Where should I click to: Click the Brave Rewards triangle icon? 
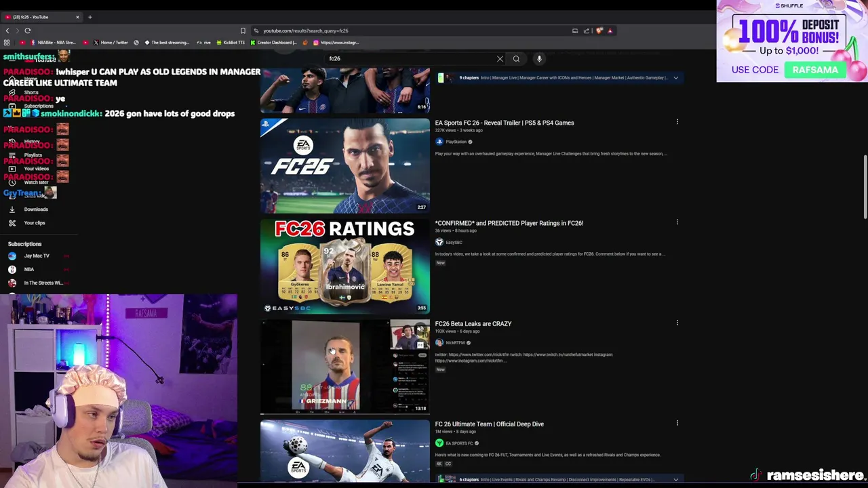[x=610, y=30]
